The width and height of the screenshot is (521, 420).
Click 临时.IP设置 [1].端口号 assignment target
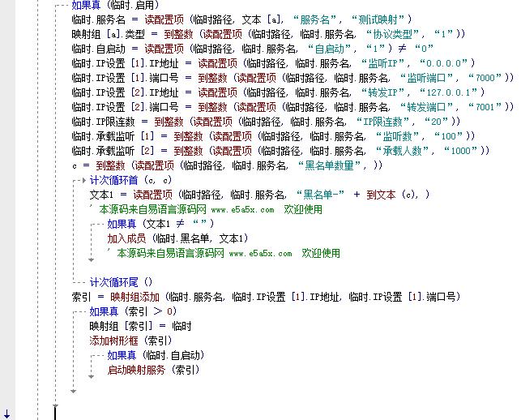tap(126, 78)
